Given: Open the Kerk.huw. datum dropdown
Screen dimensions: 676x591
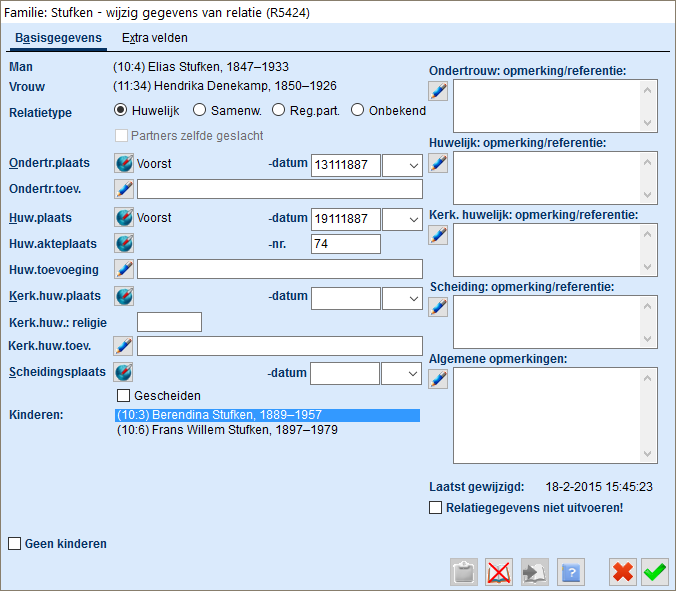Looking at the screenshot, I should pos(402,297).
